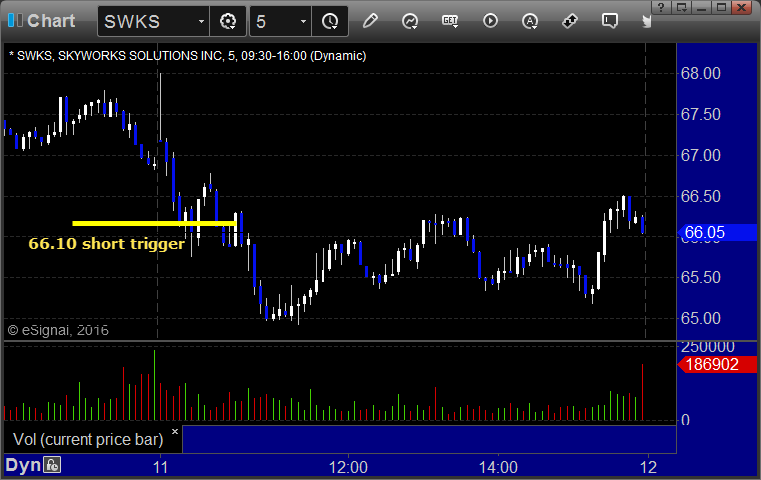
Task: Click the dock/undock window icon
Action: click(681, 8)
